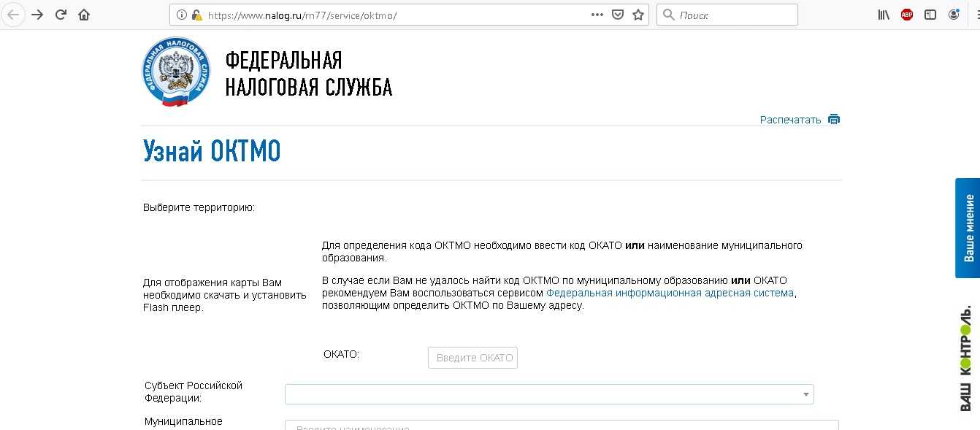Click the printer icon next to Распечатать
The image size is (980, 430).
tap(834, 120)
